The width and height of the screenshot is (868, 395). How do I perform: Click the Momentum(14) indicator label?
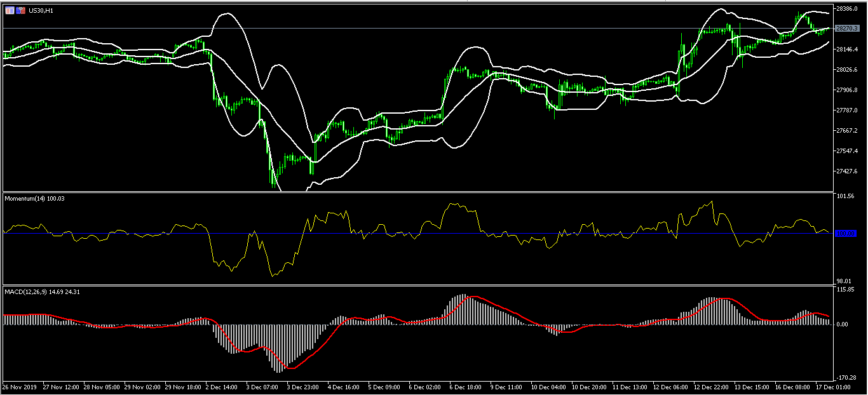34,199
